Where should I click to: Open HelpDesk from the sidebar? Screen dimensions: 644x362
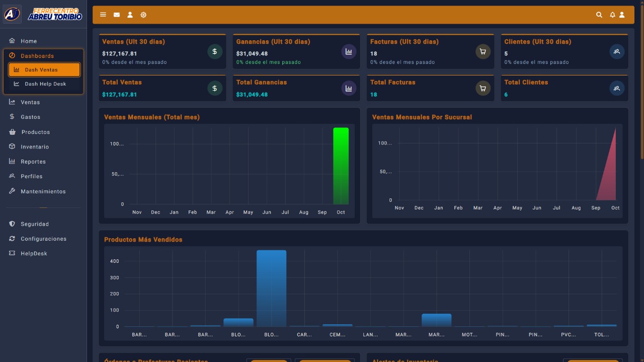(34, 254)
